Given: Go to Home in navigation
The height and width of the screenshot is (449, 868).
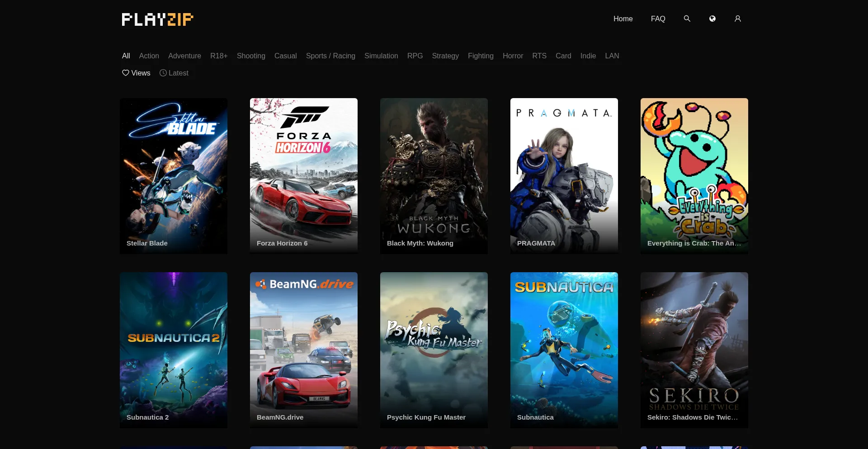Looking at the screenshot, I should [623, 19].
